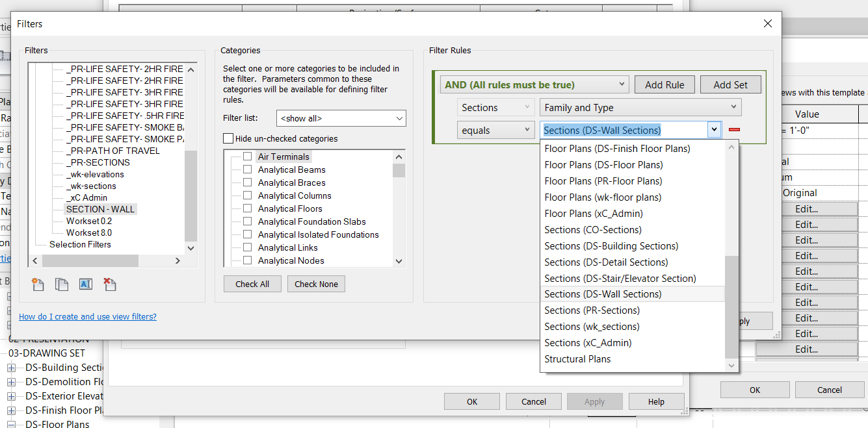The width and height of the screenshot is (868, 428).
Task: Create a new filter using the new document icon
Action: pos(37,284)
